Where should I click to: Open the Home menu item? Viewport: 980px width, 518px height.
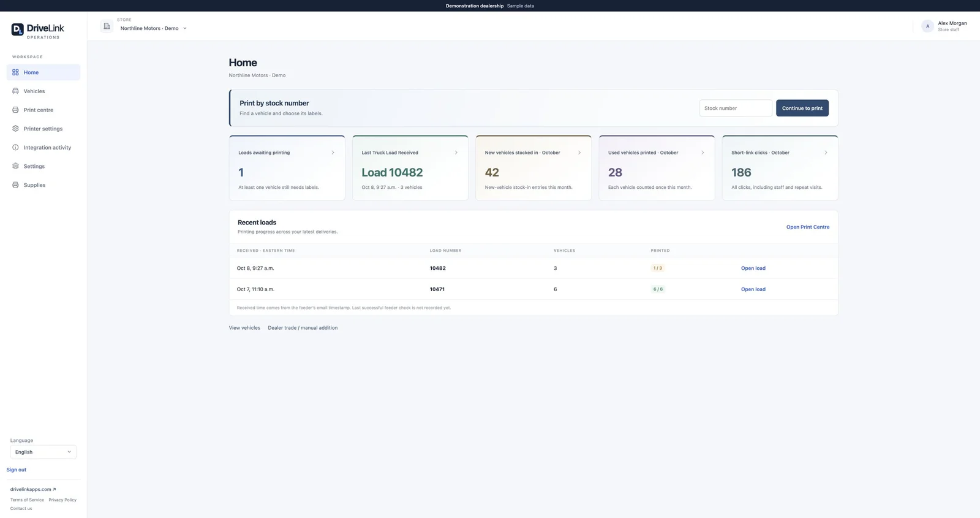[43, 72]
